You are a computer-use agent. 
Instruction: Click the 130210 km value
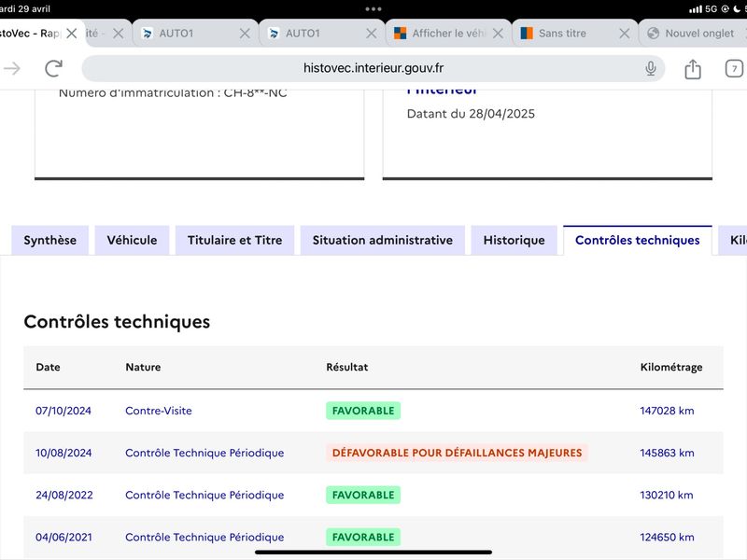(x=667, y=496)
